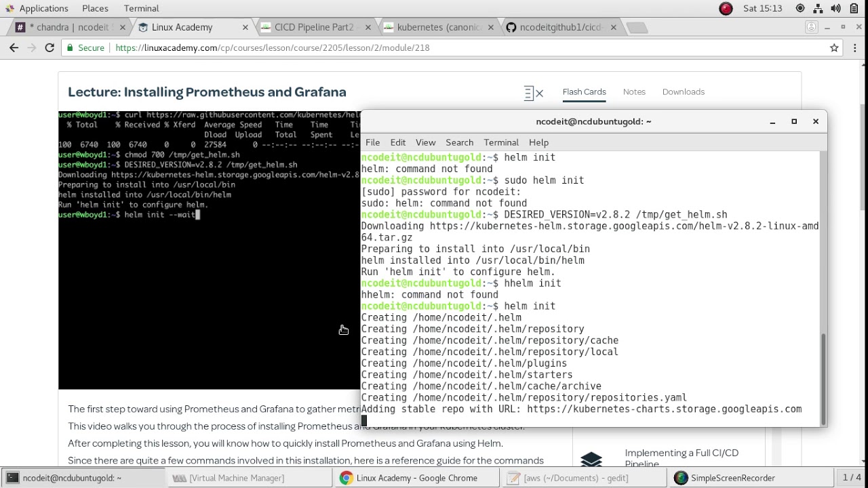Switch to aws gedit taskbar window
The width and height of the screenshot is (868, 488).
pos(586,478)
